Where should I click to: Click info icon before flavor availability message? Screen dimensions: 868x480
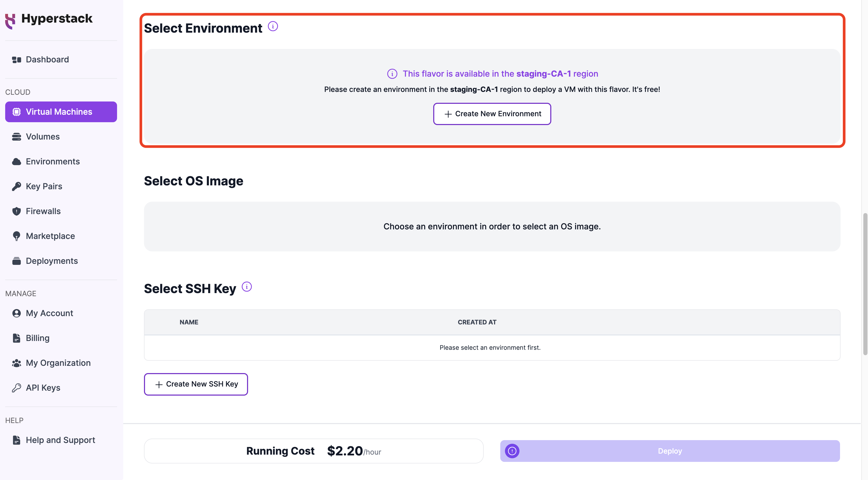tap(392, 74)
